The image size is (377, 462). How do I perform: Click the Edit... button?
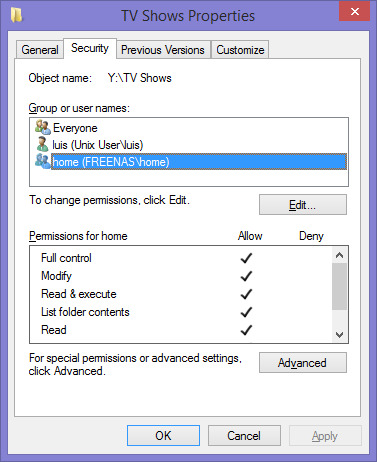[x=303, y=205]
